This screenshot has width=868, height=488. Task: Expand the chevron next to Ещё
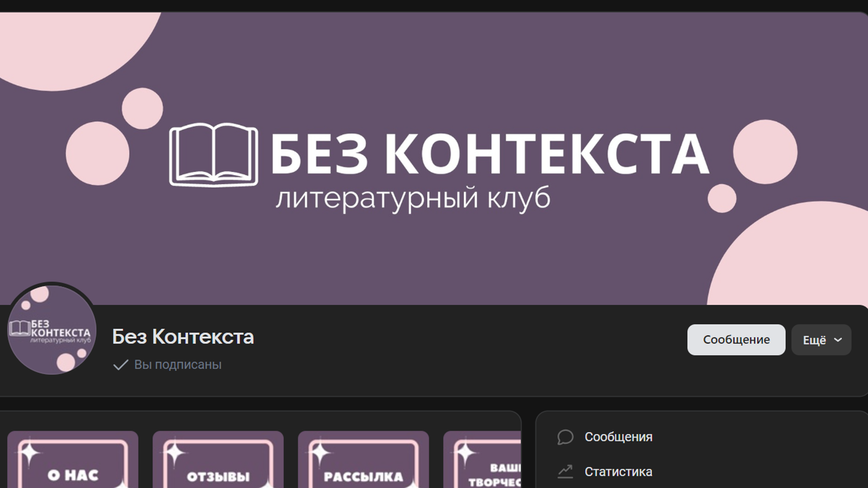click(x=838, y=340)
